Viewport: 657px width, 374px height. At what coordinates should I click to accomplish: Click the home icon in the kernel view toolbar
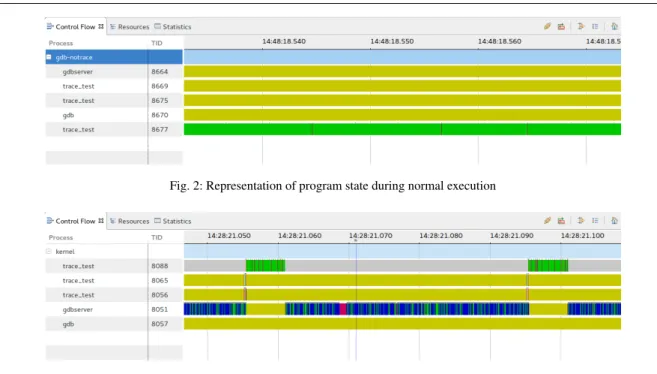(x=614, y=221)
